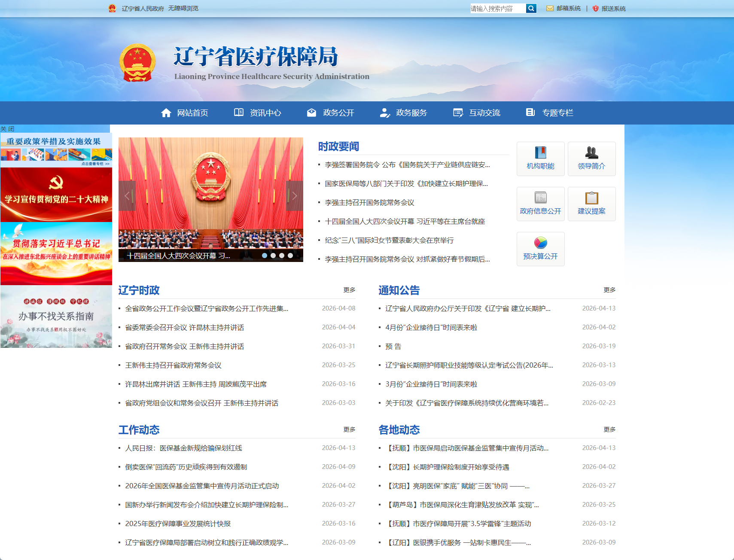This screenshot has width=734, height=560.
Task: Open news about 人民日报 医保基金新规
Action: click(x=183, y=447)
